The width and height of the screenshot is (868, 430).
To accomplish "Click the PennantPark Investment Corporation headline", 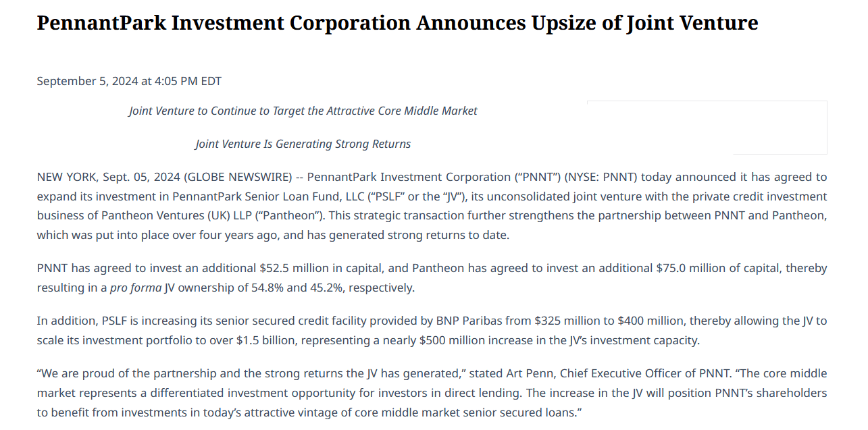I will pos(397,23).
